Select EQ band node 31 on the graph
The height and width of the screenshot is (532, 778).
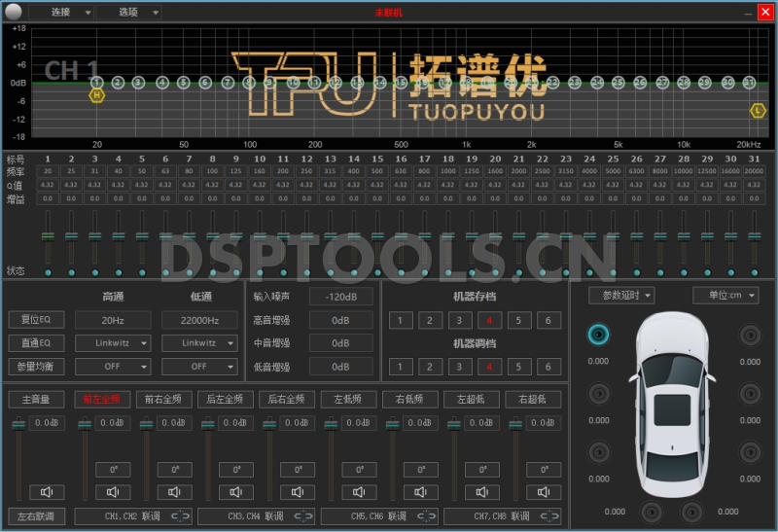(749, 83)
